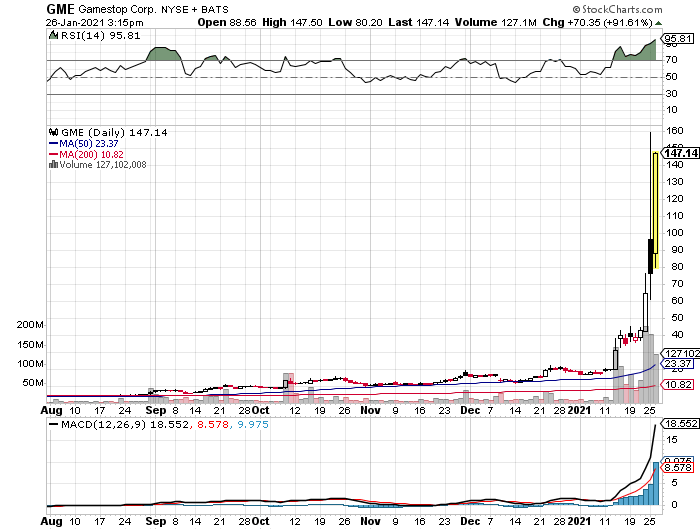Click the green up-arrow next to Chg

coord(658,23)
